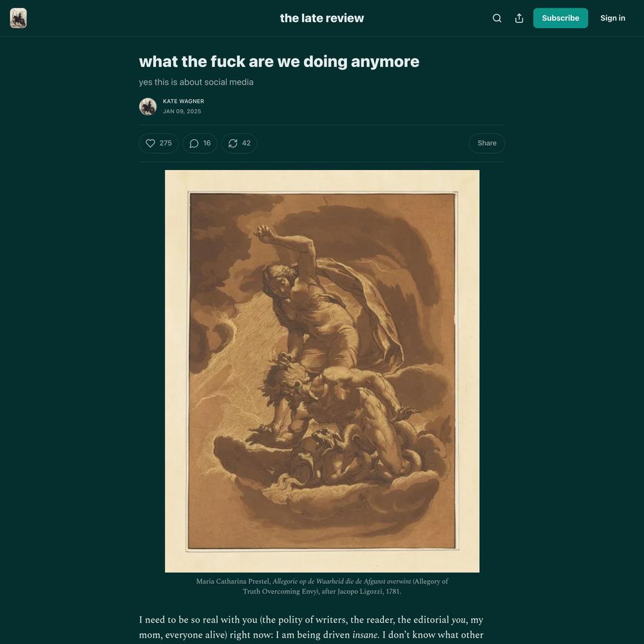Click the late review logo thumbnail
Screen dimensions: 644x644
pyautogui.click(x=19, y=18)
